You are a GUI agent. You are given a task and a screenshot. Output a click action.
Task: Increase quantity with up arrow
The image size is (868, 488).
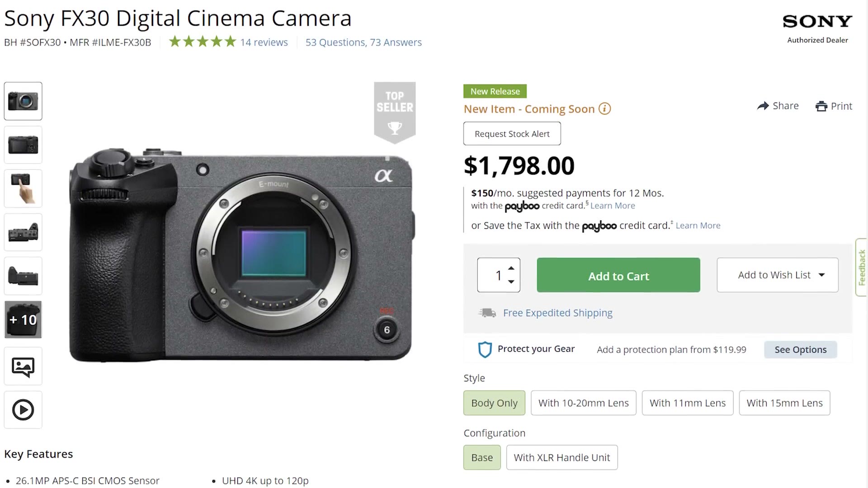point(511,268)
